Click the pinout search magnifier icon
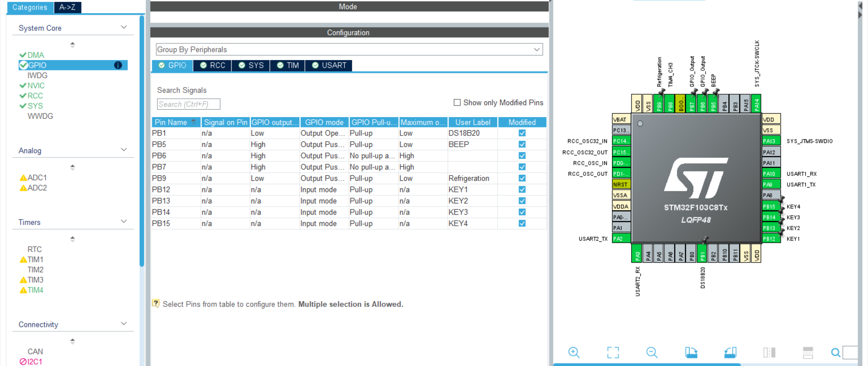 click(x=835, y=352)
